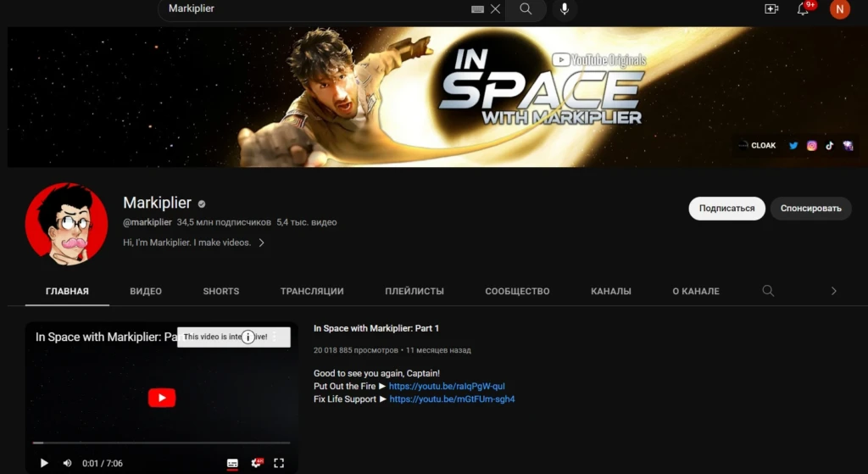Viewport: 868px width, 474px height.
Task: Click the In Space channel banner
Action: pos(437,97)
